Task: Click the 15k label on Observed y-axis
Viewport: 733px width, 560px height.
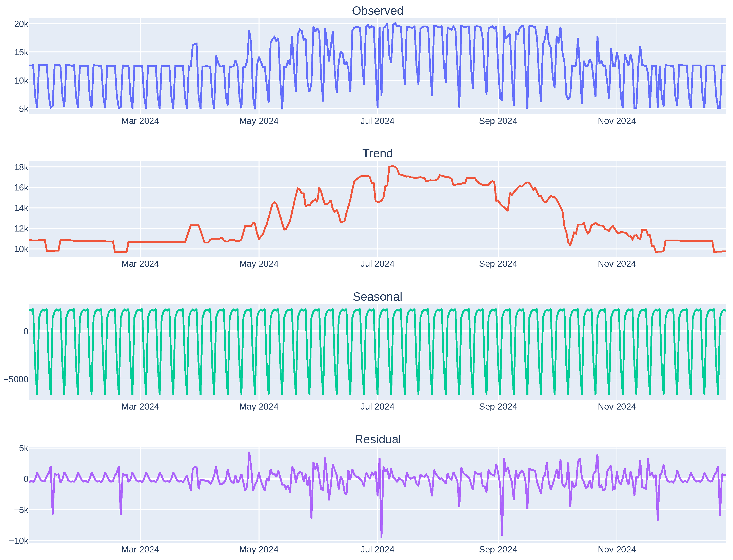Action: (x=21, y=52)
